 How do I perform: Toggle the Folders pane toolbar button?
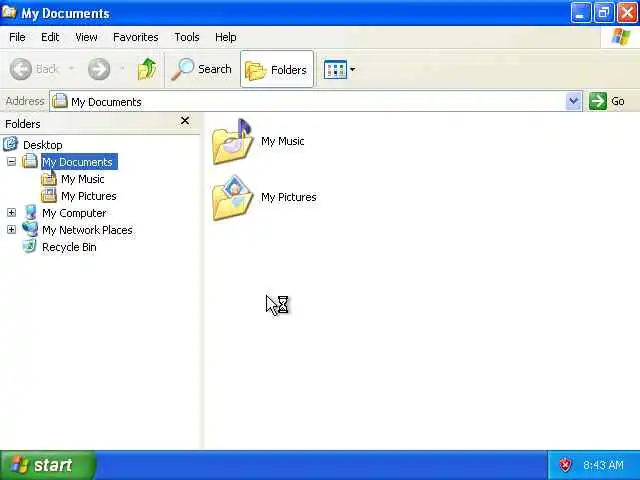pos(277,69)
